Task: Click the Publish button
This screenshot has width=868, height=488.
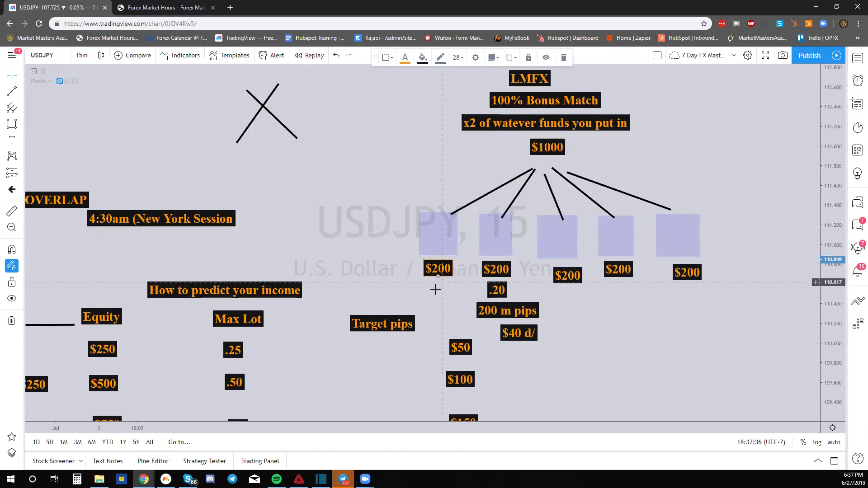Action: [809, 55]
